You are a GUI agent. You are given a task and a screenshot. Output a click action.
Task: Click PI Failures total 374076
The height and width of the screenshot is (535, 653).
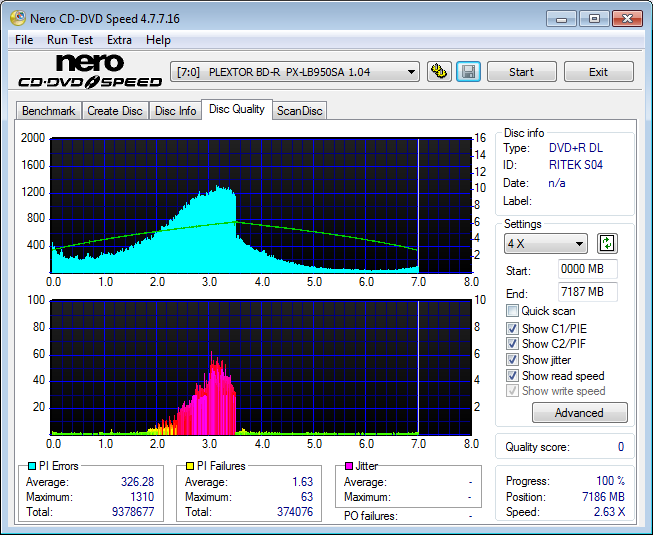[295, 512]
